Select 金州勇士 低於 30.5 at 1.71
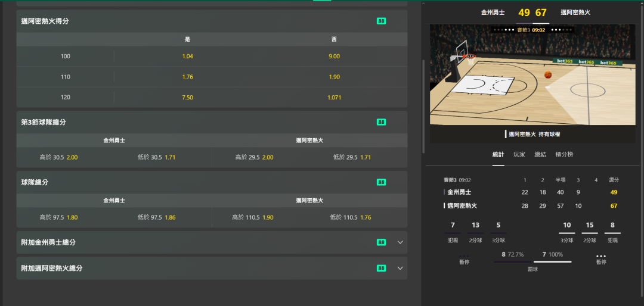This screenshot has height=306, width=644. (156, 157)
